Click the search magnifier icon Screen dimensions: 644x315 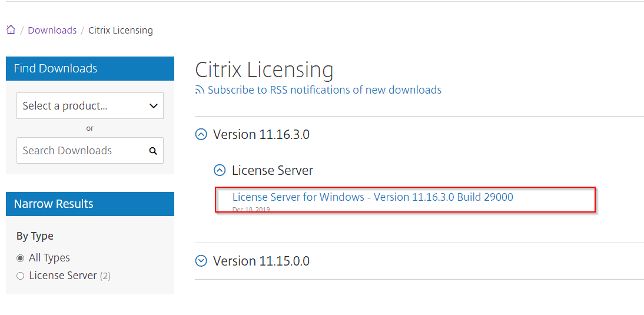[x=153, y=151]
